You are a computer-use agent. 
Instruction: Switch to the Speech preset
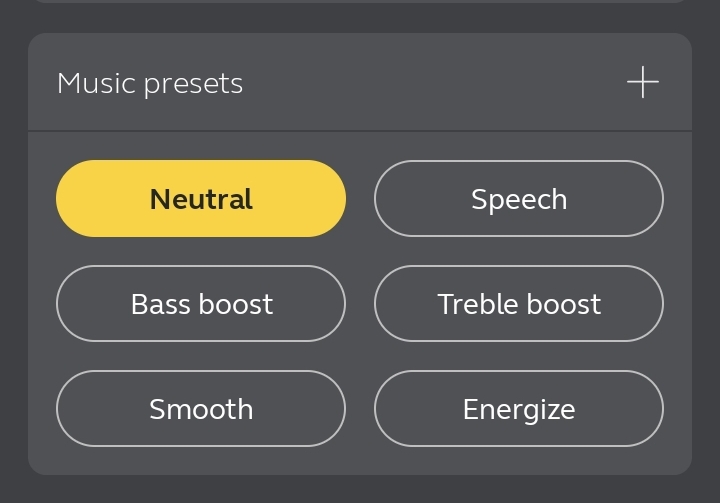pyautogui.click(x=519, y=198)
